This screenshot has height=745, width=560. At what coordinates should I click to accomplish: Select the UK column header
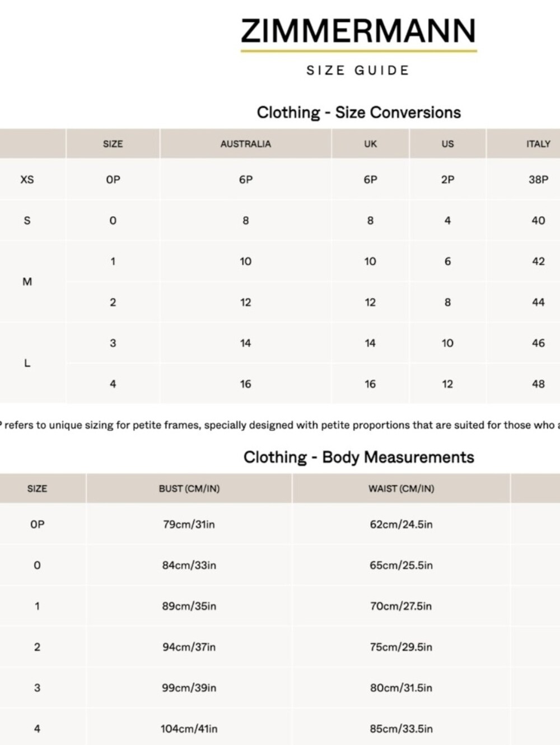click(x=370, y=144)
